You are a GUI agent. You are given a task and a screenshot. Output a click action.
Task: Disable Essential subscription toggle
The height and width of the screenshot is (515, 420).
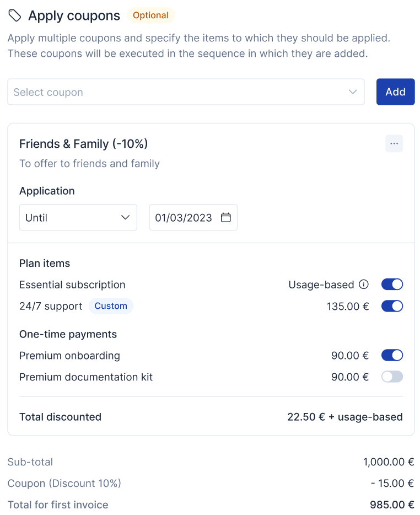click(392, 285)
